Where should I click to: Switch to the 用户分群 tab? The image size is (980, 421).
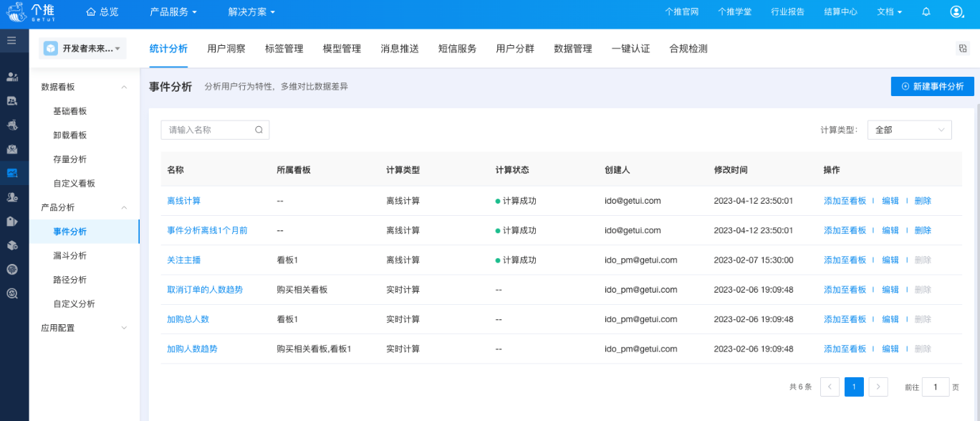point(516,49)
